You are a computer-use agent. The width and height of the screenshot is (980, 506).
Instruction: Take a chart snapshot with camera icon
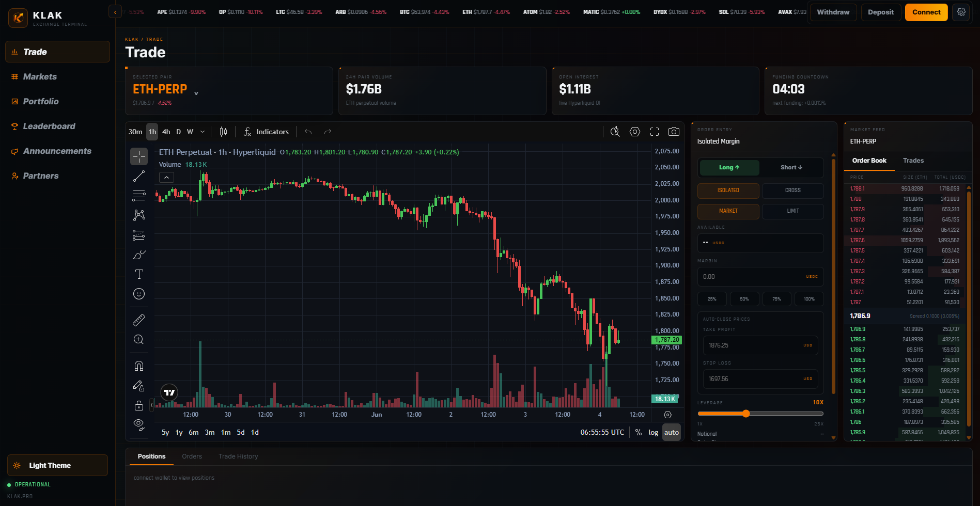point(674,132)
